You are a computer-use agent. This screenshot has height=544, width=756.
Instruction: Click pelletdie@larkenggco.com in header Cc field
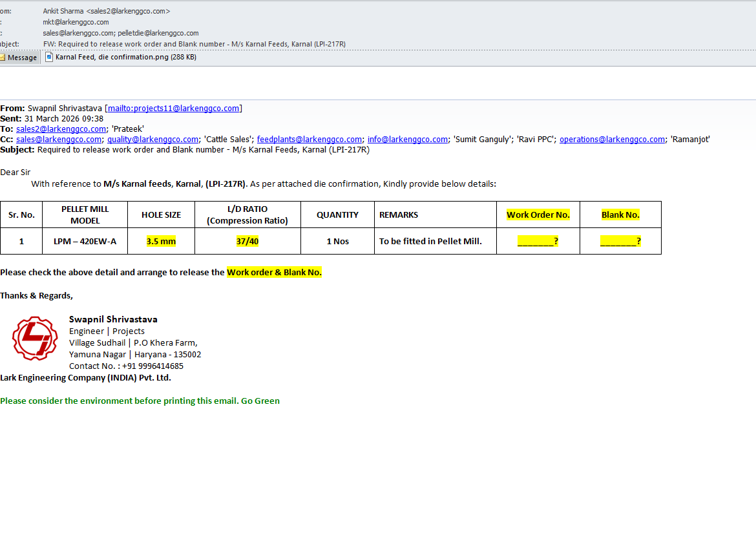click(x=158, y=33)
